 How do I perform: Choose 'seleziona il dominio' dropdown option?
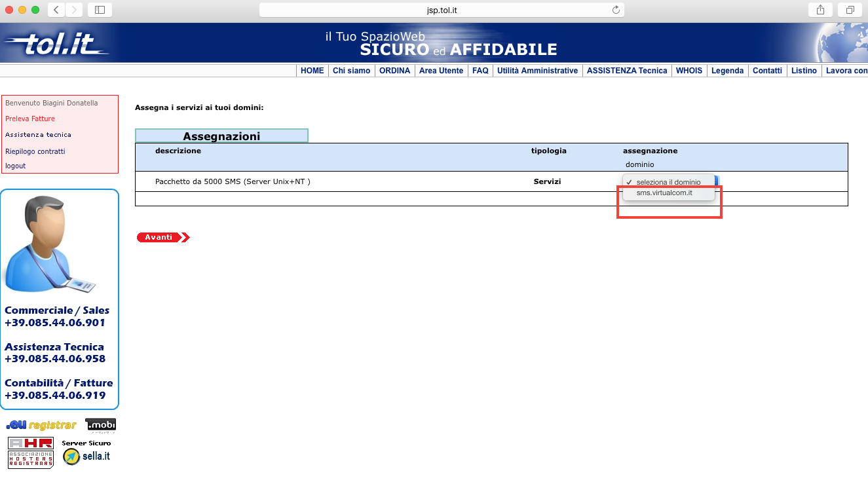(x=668, y=182)
